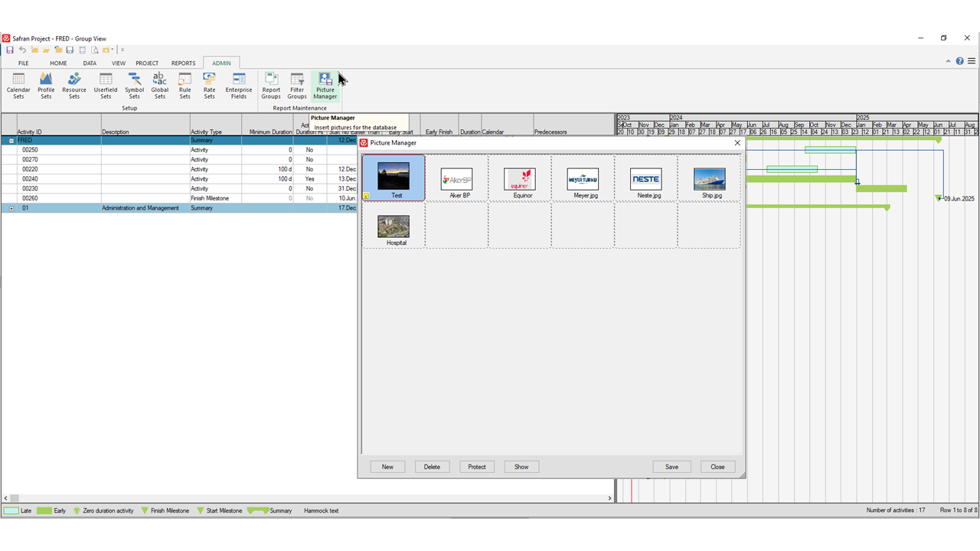Select the Neste.jpg picture
Image resolution: width=980 pixels, height=551 pixels.
(x=645, y=178)
